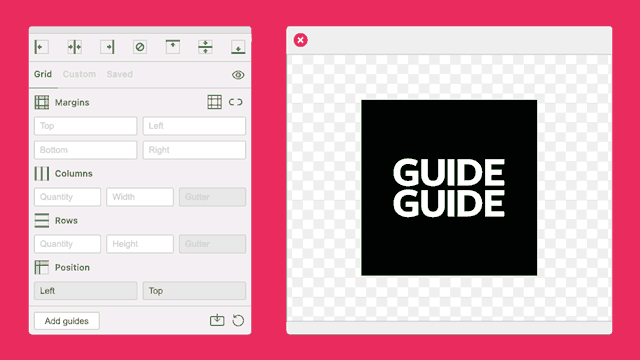Image resolution: width=640 pixels, height=360 pixels.
Task: Switch to the Custom tab
Action: coord(79,74)
